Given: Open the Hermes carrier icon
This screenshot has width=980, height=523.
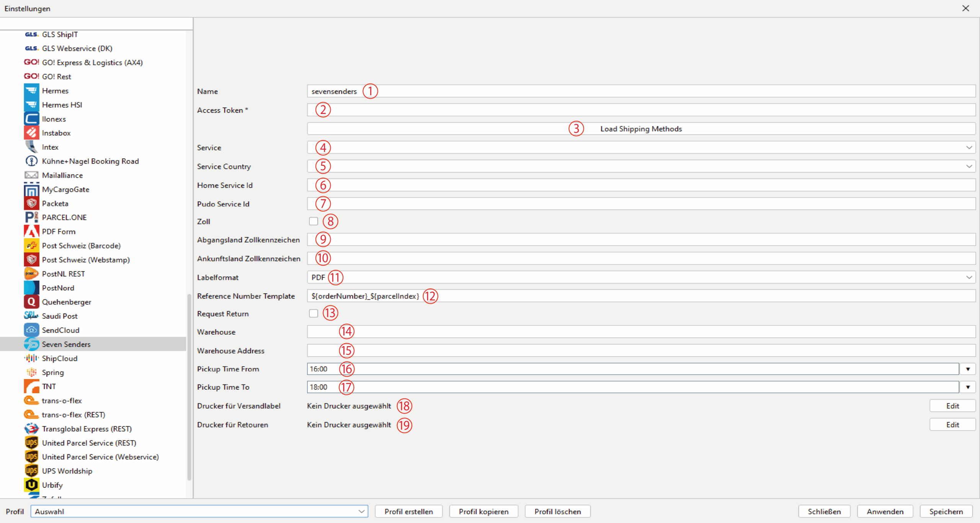Looking at the screenshot, I should (31, 91).
